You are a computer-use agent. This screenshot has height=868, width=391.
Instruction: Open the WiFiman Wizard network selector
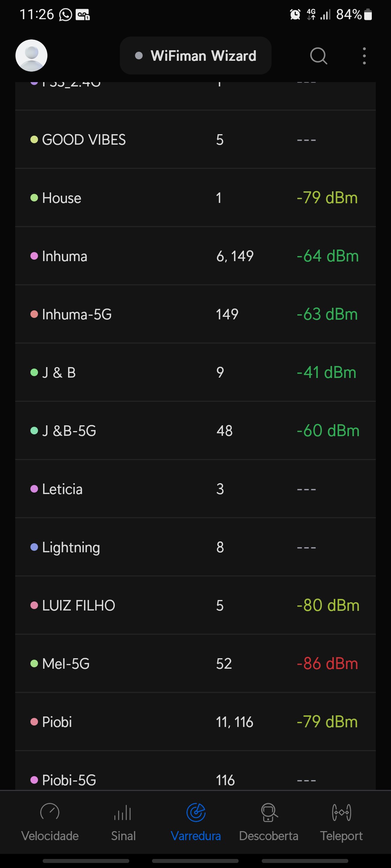(x=195, y=56)
